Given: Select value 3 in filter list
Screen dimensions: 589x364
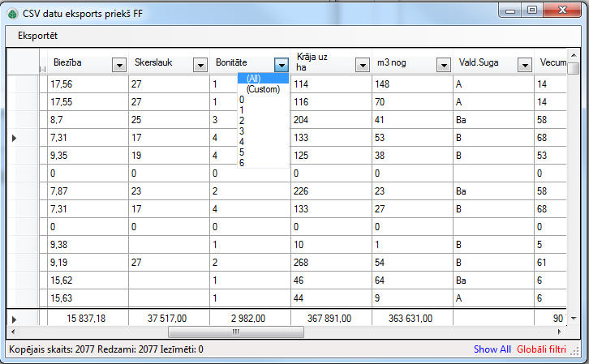Looking at the screenshot, I should click(242, 131).
